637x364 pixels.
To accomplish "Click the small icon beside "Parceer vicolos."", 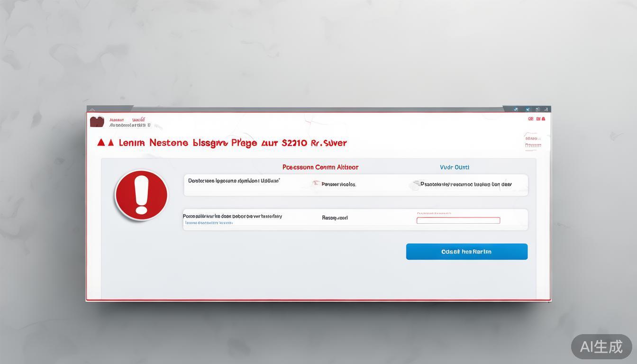I will point(316,183).
